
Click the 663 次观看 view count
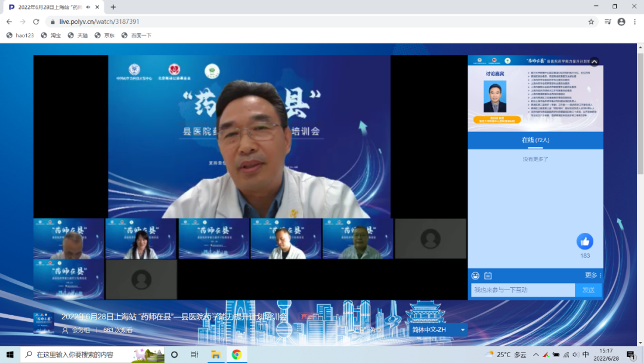118,330
